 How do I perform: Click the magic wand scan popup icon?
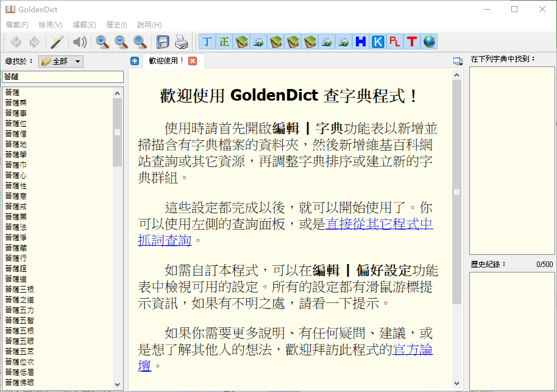[57, 42]
